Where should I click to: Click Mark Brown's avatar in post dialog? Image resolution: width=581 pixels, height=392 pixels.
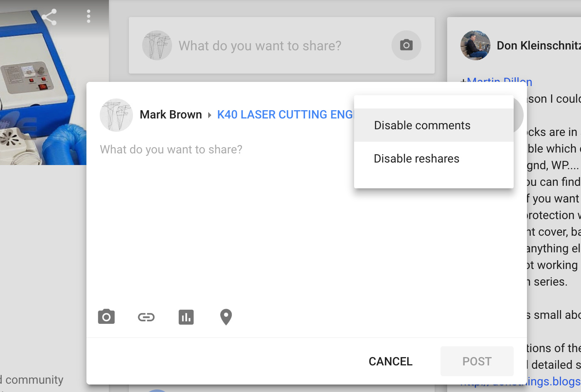[x=116, y=115]
